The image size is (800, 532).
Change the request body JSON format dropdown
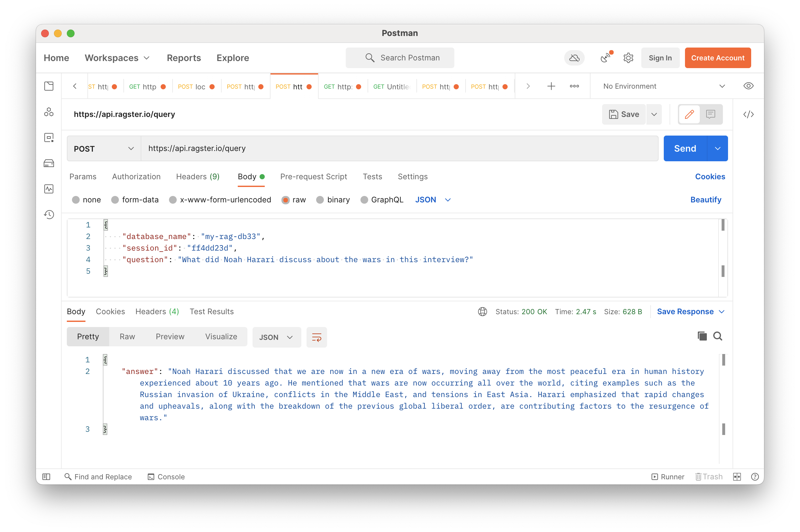[x=433, y=200]
